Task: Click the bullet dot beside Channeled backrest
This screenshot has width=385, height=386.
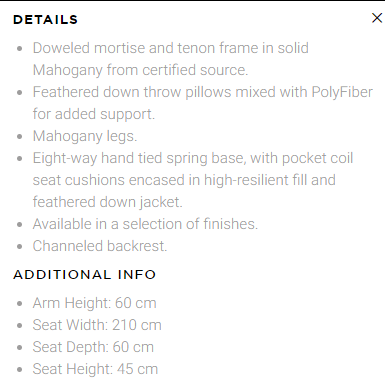Action: [20, 247]
